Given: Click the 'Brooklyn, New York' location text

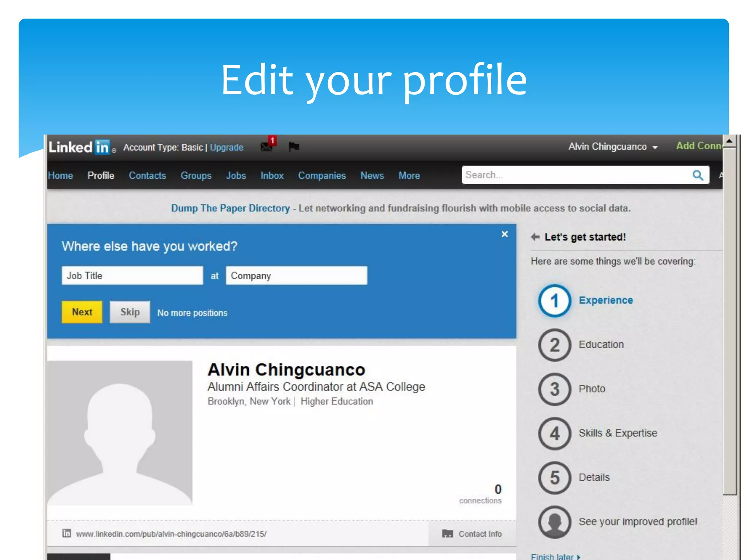Looking at the screenshot, I should (x=249, y=401).
